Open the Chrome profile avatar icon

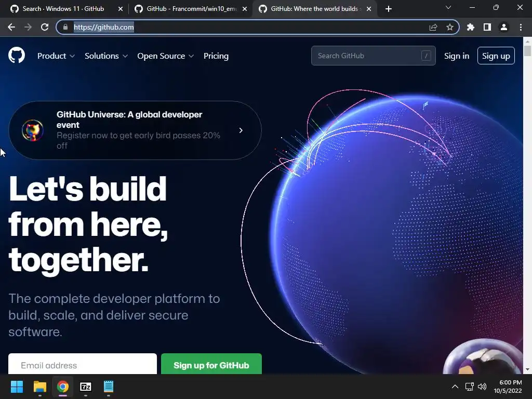[504, 27]
